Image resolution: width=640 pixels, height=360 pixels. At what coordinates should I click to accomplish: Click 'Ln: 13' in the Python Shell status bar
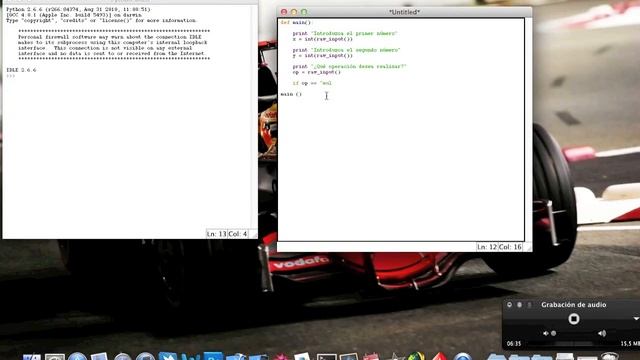[x=216, y=234]
